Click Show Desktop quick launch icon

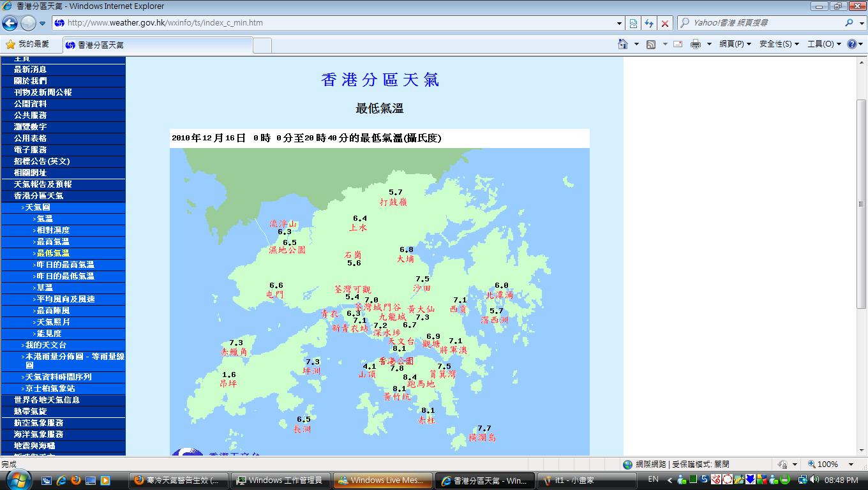point(91,480)
